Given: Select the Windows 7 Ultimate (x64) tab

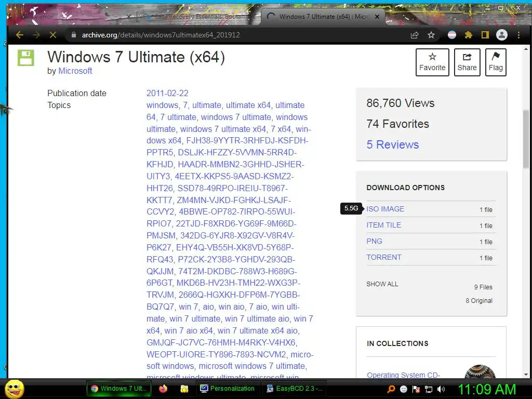Looking at the screenshot, I should point(322,16).
